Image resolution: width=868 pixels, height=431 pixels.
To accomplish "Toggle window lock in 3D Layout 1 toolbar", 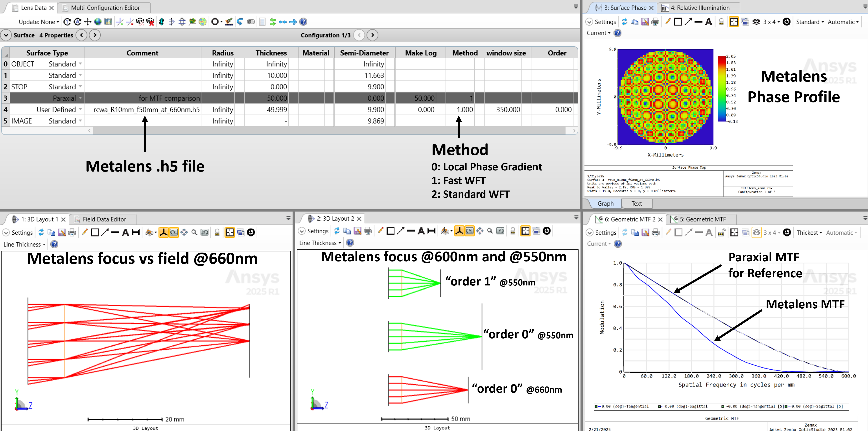I will coord(217,233).
